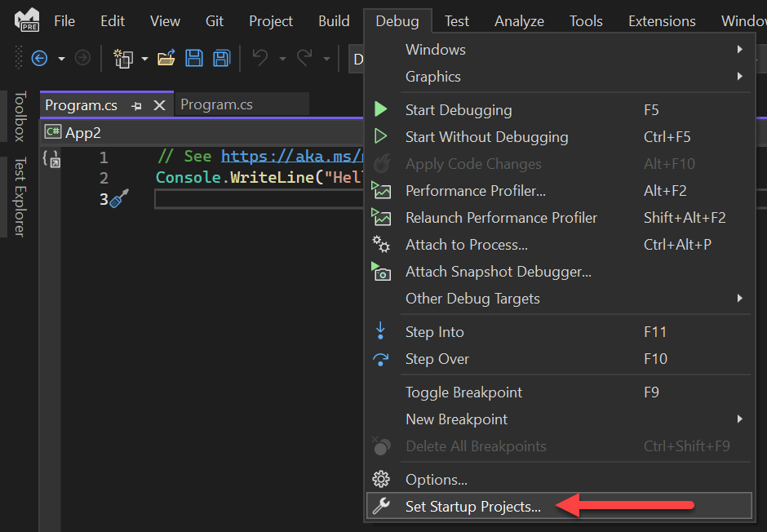The width and height of the screenshot is (767, 532).
Task: Select Toggle Breakpoint menu entry
Action: [x=463, y=392]
